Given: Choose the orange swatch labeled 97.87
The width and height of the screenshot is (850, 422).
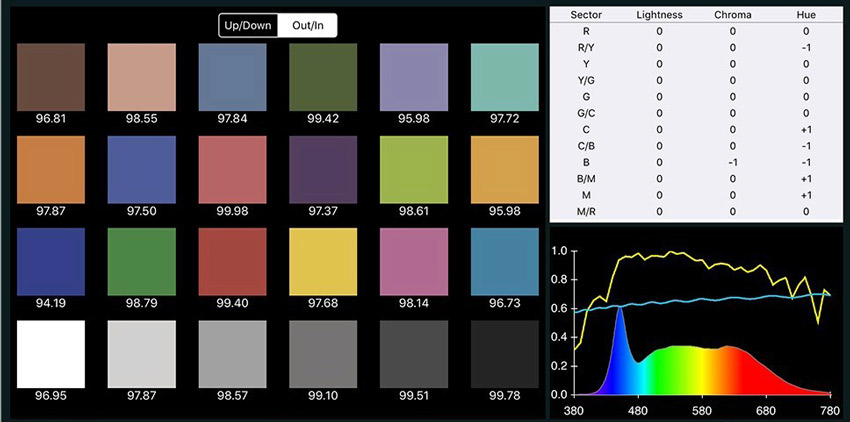Looking at the screenshot, I should (51, 169).
